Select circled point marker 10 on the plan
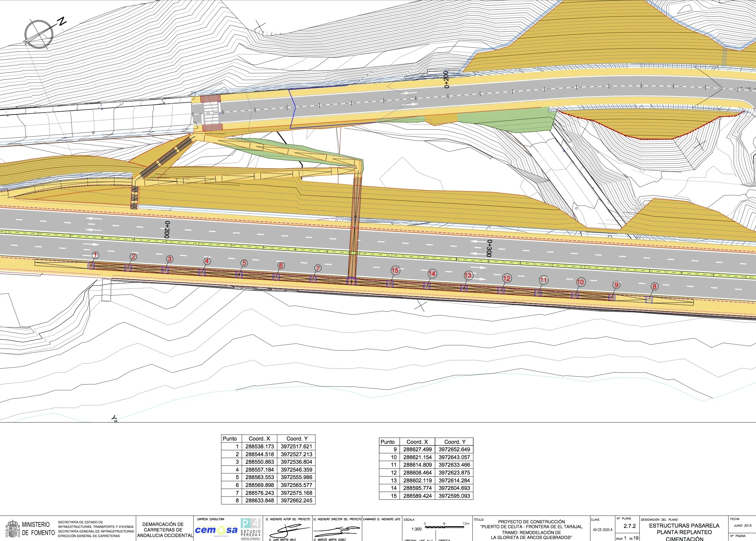This screenshot has width=756, height=541. (x=581, y=282)
